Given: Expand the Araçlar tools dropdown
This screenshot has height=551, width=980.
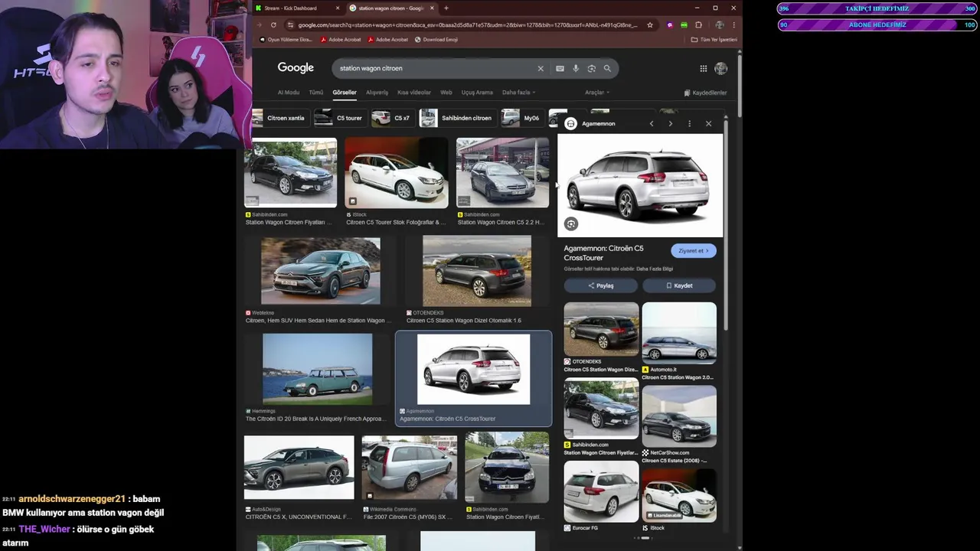Looking at the screenshot, I should (x=597, y=93).
